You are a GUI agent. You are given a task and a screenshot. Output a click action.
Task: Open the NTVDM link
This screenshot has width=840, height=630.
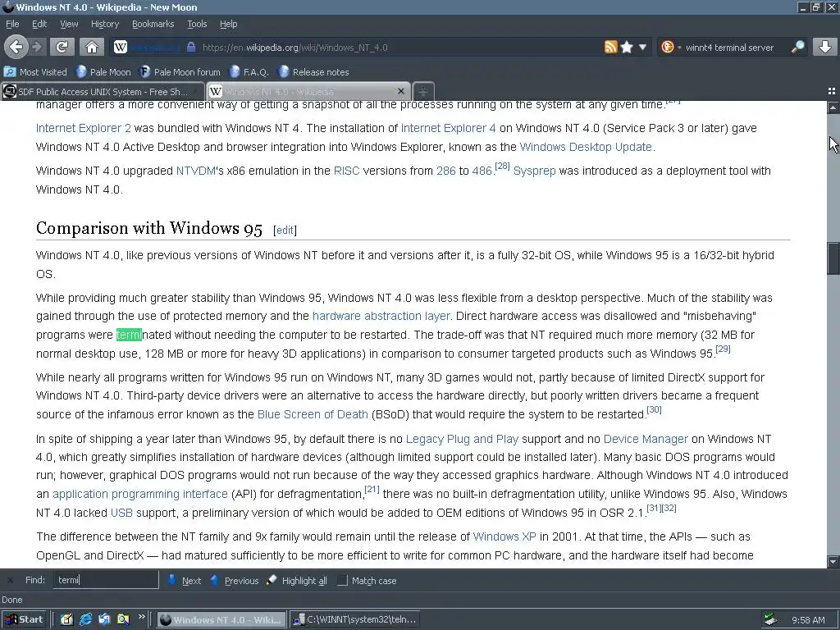pyautogui.click(x=195, y=171)
